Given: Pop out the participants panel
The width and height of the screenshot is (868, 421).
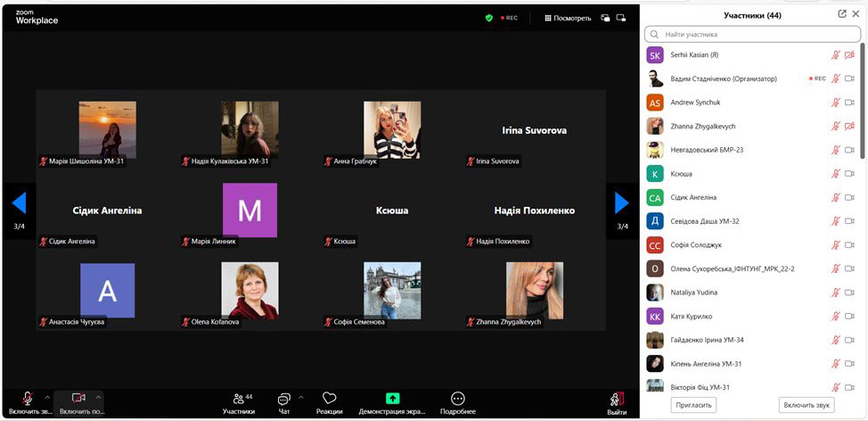Looking at the screenshot, I should pyautogui.click(x=842, y=14).
